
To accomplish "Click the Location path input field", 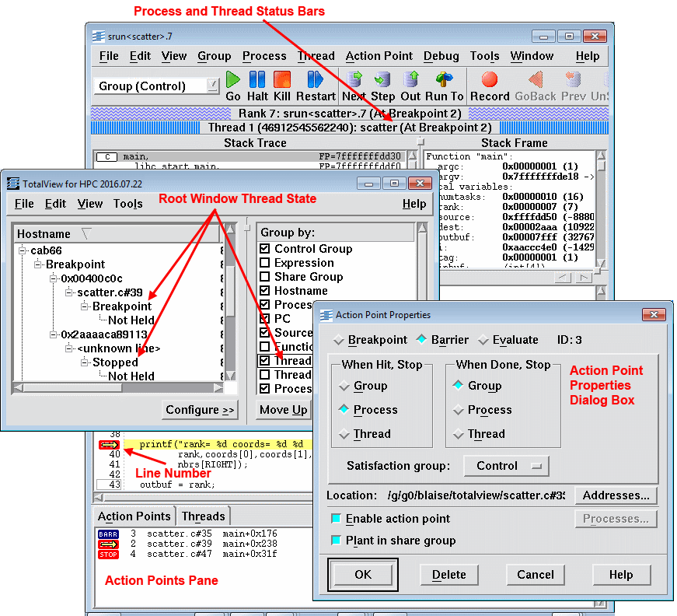I will pos(476,495).
